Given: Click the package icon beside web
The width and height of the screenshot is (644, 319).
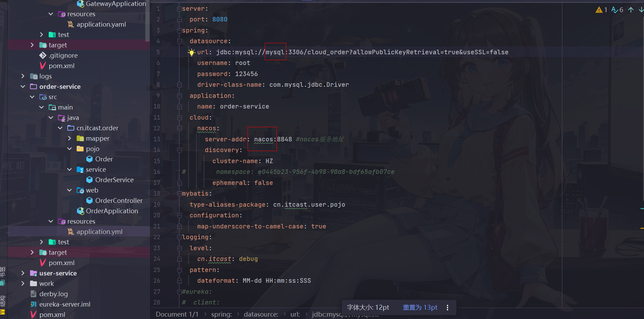Looking at the screenshot, I should [80, 190].
